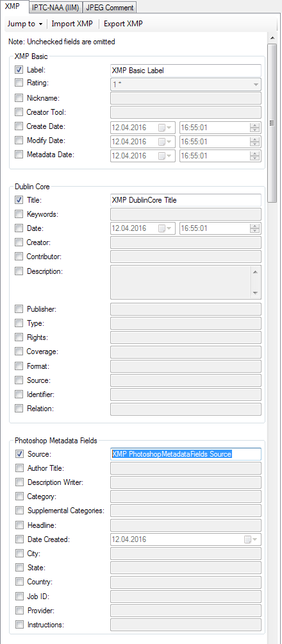Check the Dublin Core Source checkbox
Image resolution: width=282 pixels, height=644 pixels.
[x=19, y=380]
